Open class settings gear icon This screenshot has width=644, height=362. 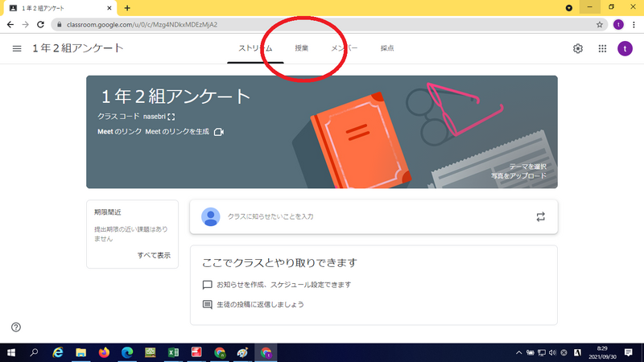pyautogui.click(x=578, y=48)
